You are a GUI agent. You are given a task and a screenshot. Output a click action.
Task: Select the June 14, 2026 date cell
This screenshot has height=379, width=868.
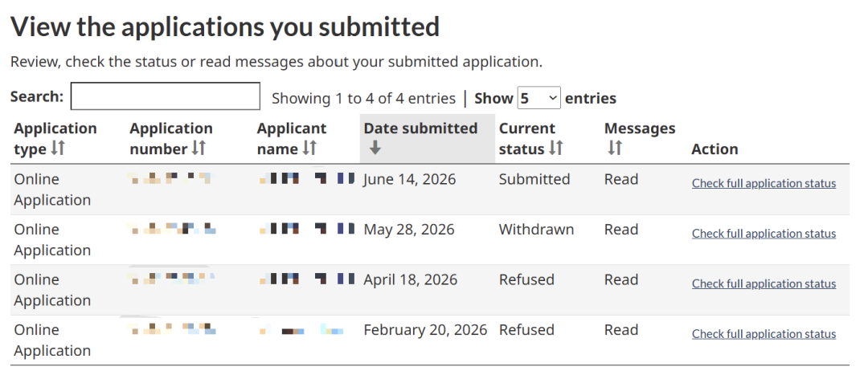click(x=410, y=179)
